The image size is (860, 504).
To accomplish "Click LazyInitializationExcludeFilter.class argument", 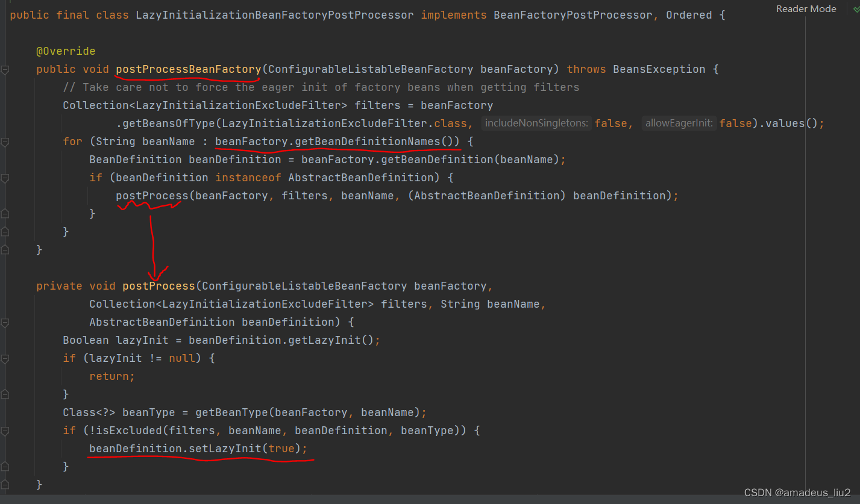I will click(x=344, y=123).
